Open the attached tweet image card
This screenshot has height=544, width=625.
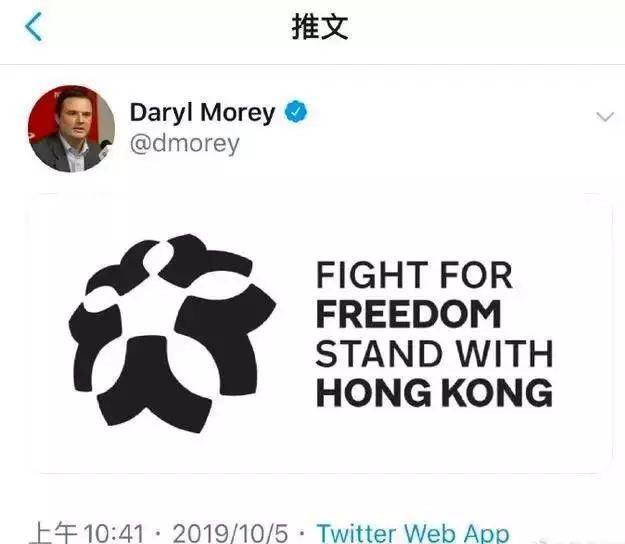click(320, 333)
